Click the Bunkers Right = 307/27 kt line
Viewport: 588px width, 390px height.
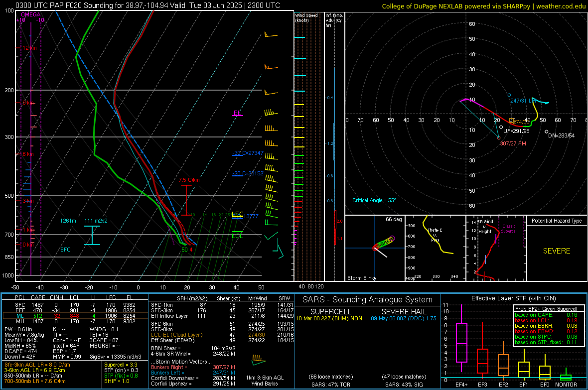(x=193, y=367)
